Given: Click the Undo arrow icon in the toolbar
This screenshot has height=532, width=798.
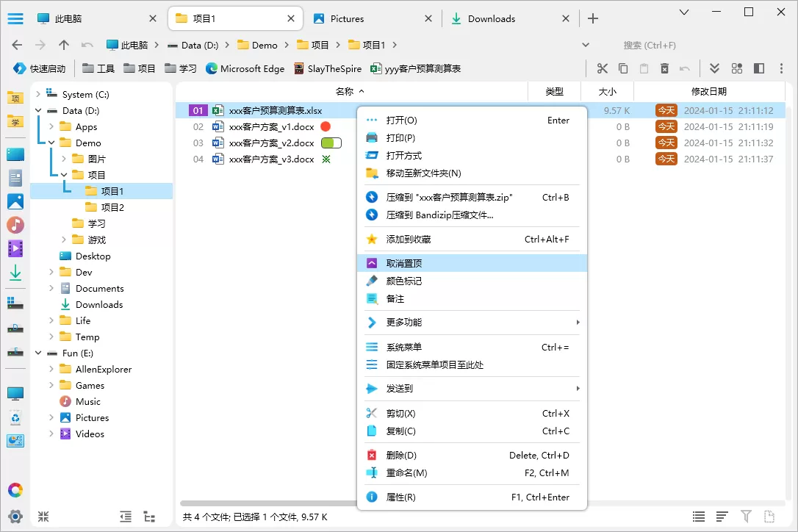Looking at the screenshot, I should point(684,68).
